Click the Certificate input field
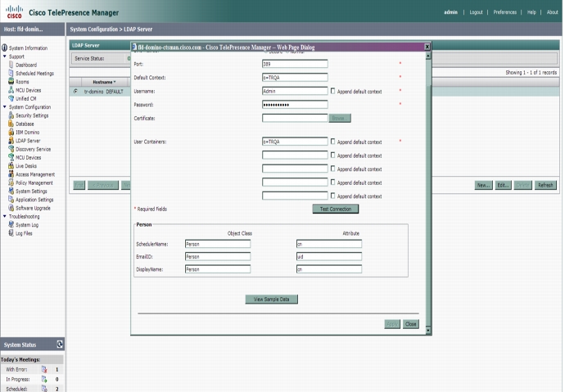 point(295,118)
